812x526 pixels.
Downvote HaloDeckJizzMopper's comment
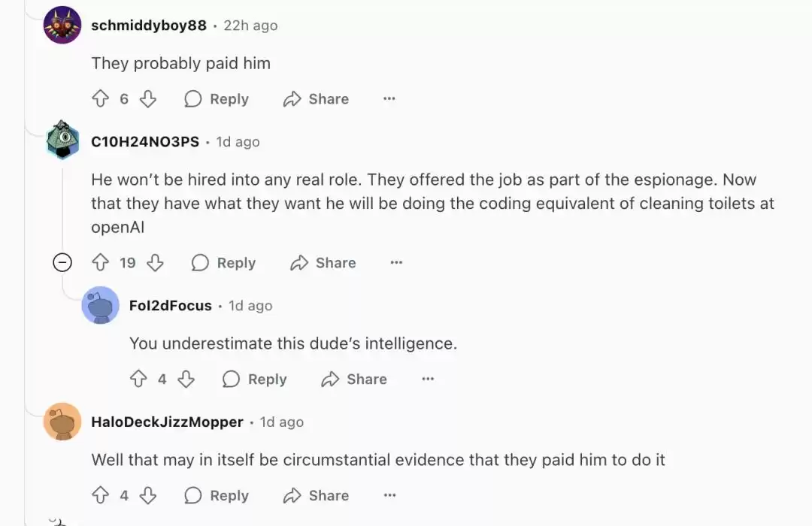(x=148, y=495)
